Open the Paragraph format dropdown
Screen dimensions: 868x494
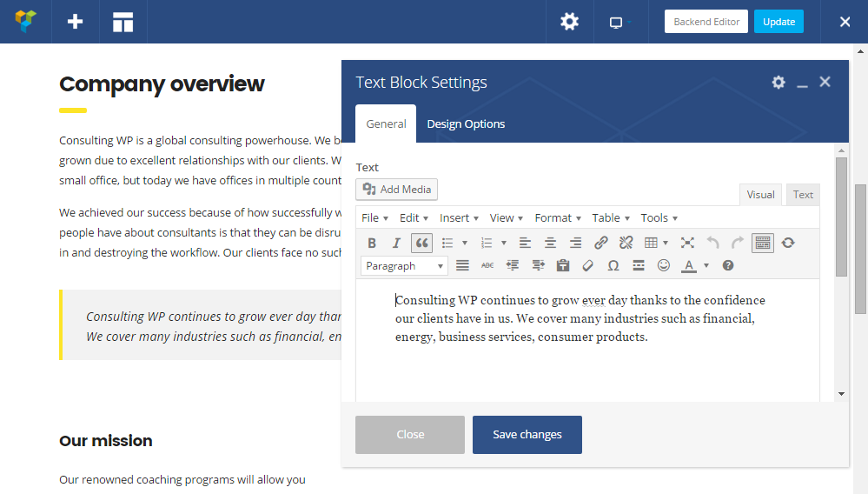[404, 265]
